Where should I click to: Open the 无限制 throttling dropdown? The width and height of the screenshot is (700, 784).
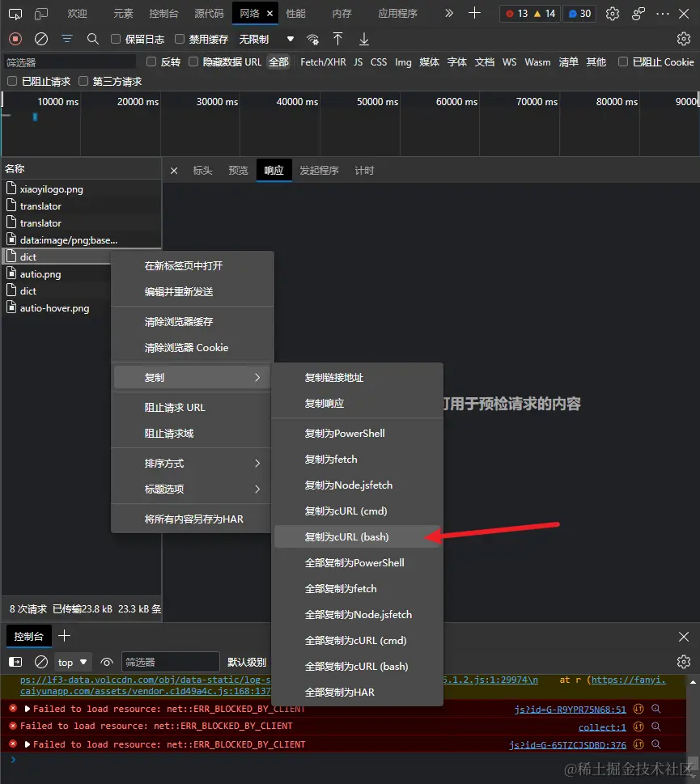pos(266,39)
